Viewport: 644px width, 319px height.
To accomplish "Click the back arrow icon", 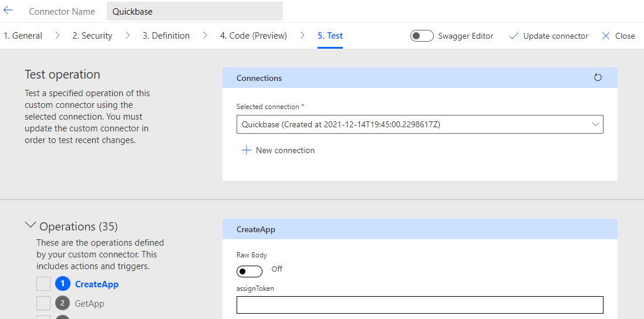I will (8, 11).
